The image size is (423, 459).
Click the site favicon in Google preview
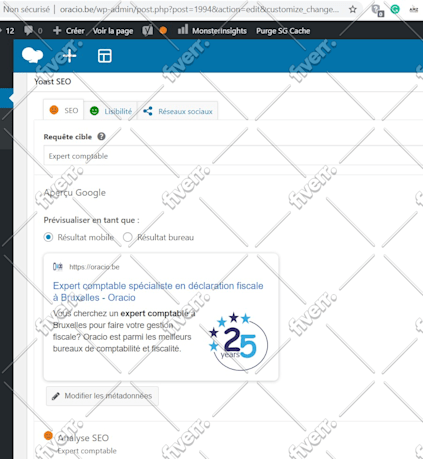click(x=58, y=267)
